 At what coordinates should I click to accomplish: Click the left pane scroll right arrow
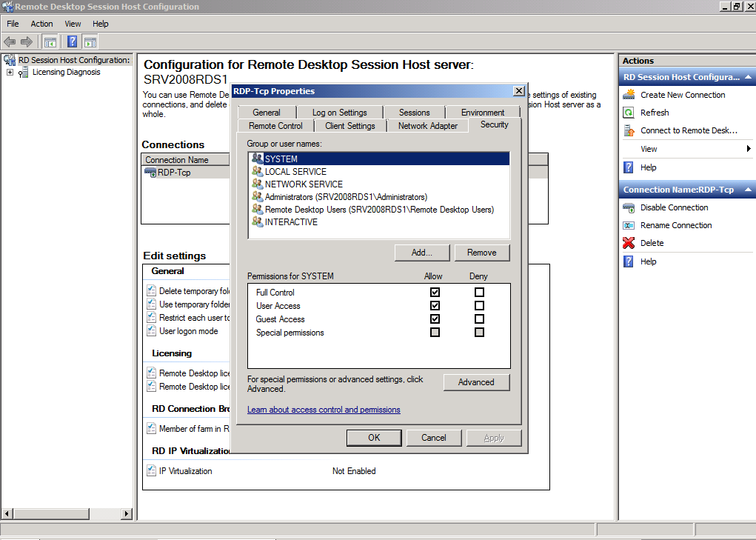click(127, 514)
